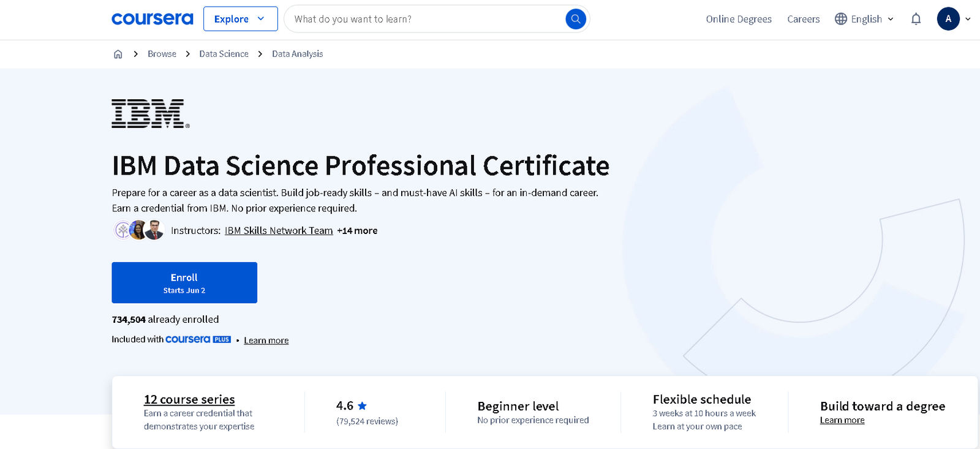Open 'Learn more' under Build toward a degree
The image size is (980, 449).
(842, 420)
